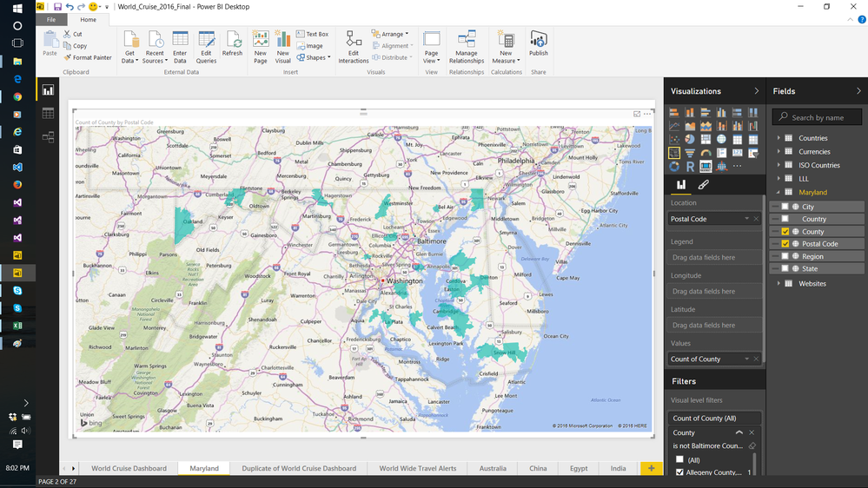This screenshot has height=488, width=868.
Task: Select the stacked bar chart visualization
Action: [x=673, y=112]
